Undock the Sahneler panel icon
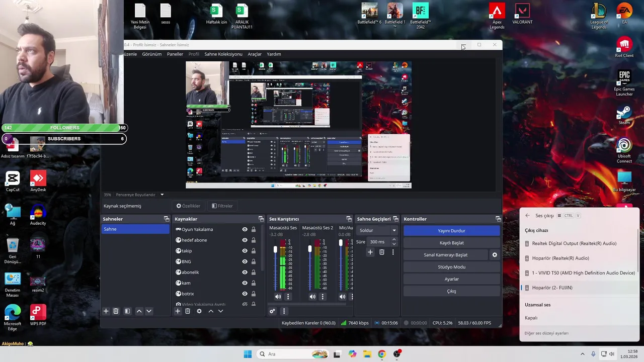This screenshot has width=644, height=362. (167, 219)
